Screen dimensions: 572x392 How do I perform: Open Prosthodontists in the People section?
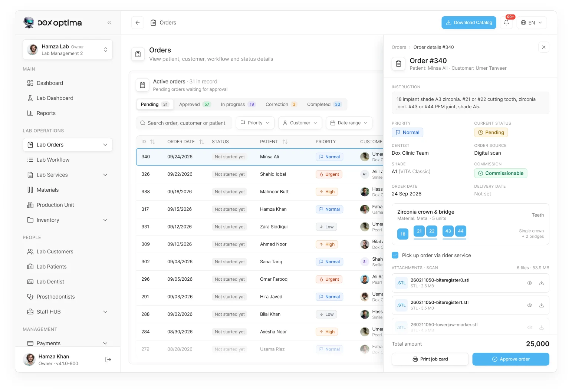click(x=68, y=297)
